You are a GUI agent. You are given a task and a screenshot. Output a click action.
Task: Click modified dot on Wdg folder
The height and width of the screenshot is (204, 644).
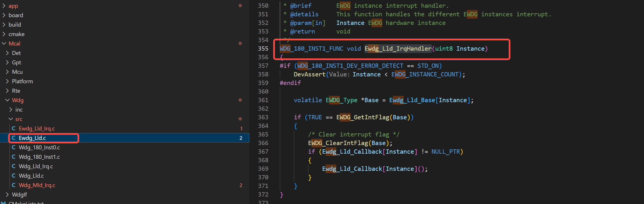pyautogui.click(x=240, y=100)
